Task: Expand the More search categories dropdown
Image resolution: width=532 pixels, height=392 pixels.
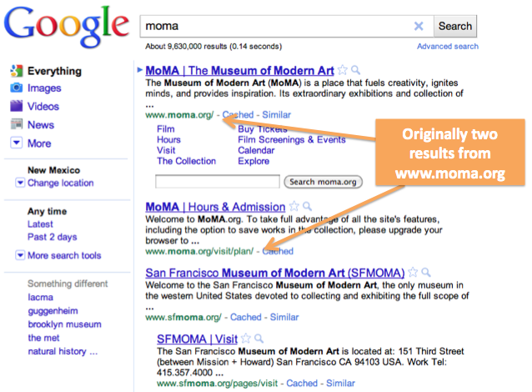Action: tap(17, 143)
